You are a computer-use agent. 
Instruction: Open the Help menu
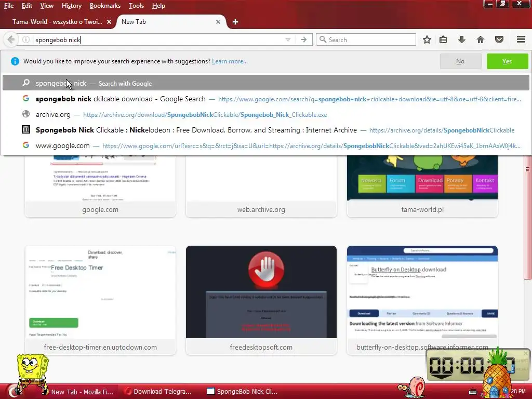click(158, 6)
